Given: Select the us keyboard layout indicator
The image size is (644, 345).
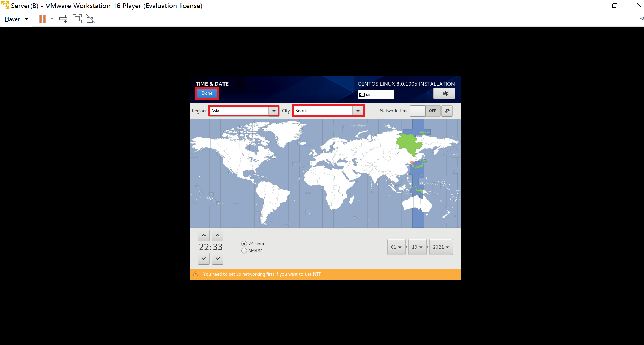Looking at the screenshot, I should (376, 95).
